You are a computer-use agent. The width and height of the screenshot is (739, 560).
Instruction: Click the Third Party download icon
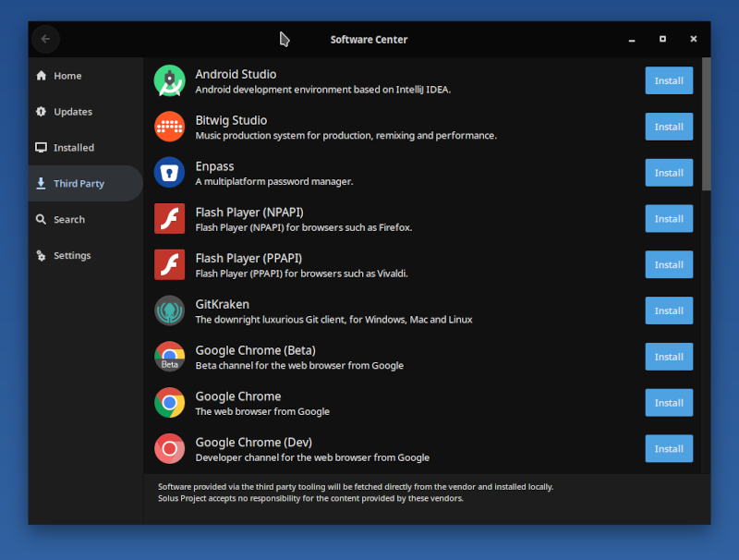pos(42,183)
